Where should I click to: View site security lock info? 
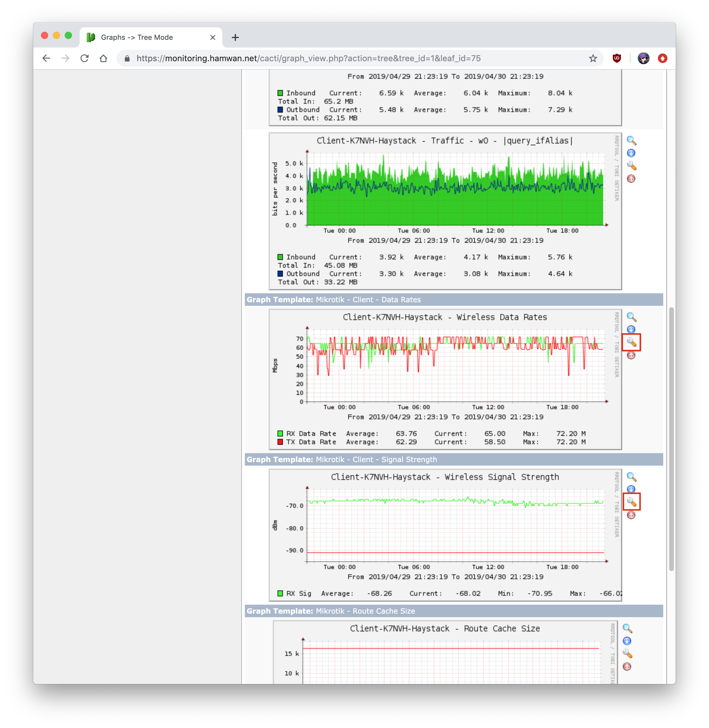pyautogui.click(x=127, y=59)
